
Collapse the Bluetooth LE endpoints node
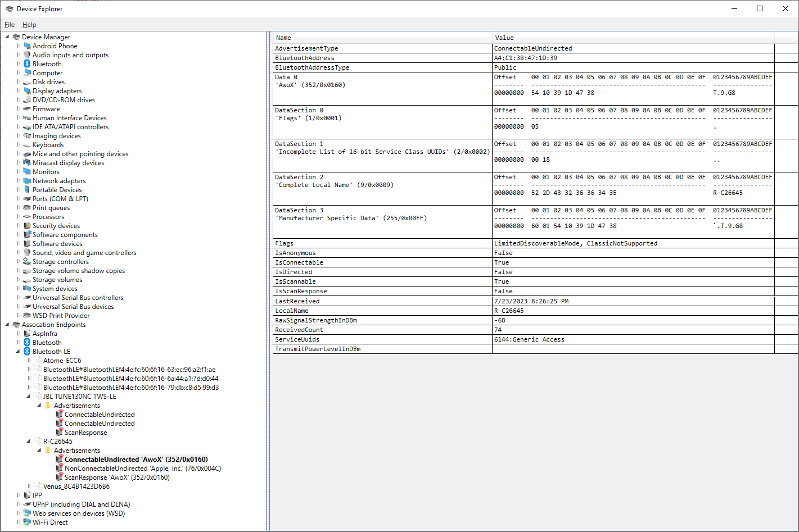coord(18,352)
